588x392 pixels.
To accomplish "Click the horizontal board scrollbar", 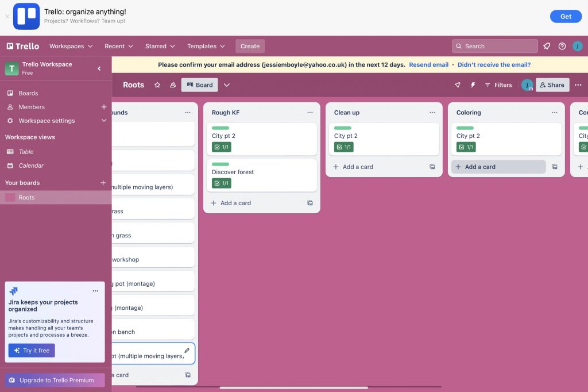I will [x=293, y=388].
